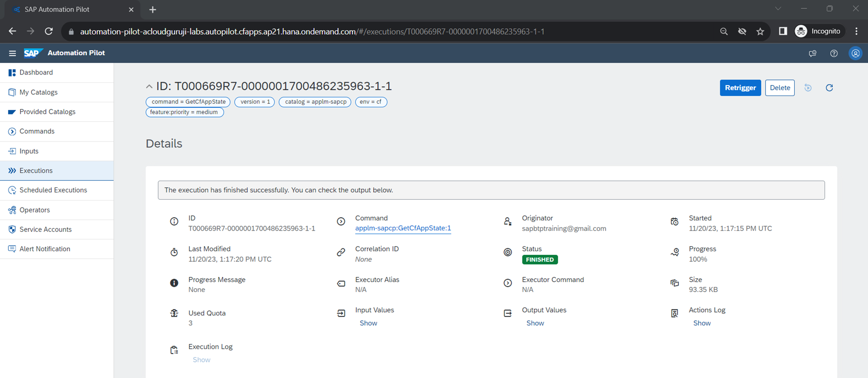868x378 pixels.
Task: Bookmark this page with the star icon
Action: click(760, 31)
